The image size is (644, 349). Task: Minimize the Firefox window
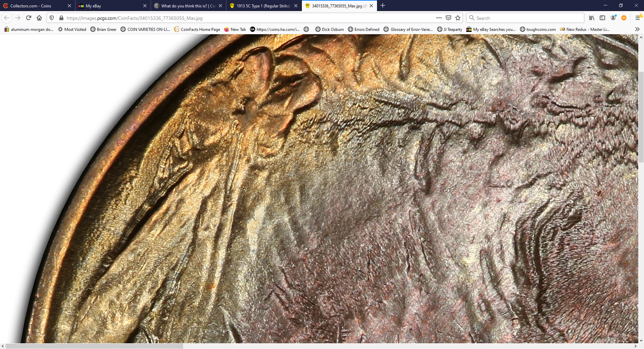605,5
